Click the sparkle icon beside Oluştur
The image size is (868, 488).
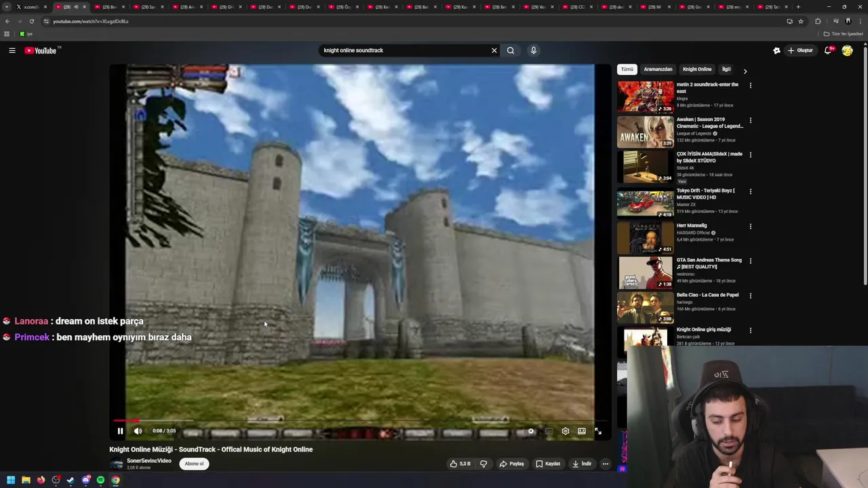tap(776, 50)
